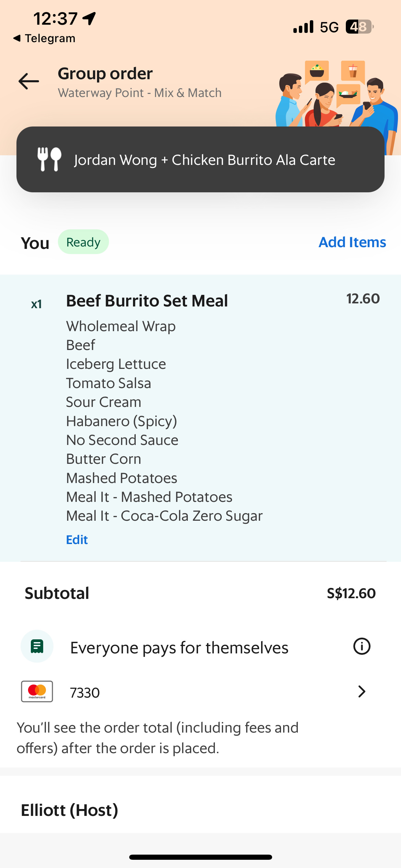Tap the Waterway Point - Mix & Match subtitle
The height and width of the screenshot is (868, 401).
140,92
